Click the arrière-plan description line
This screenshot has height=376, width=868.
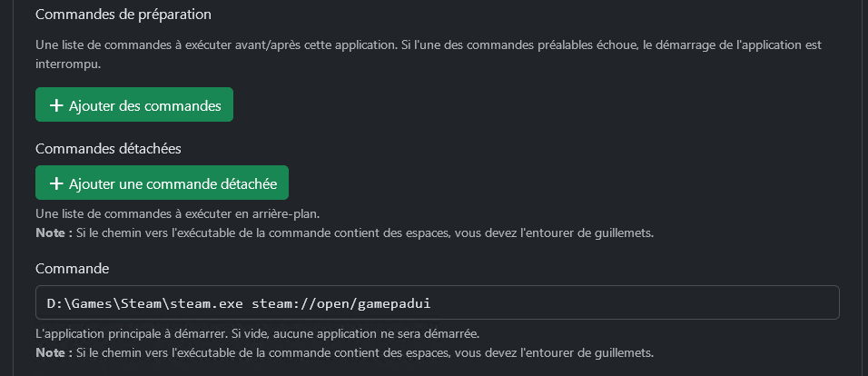point(177,214)
